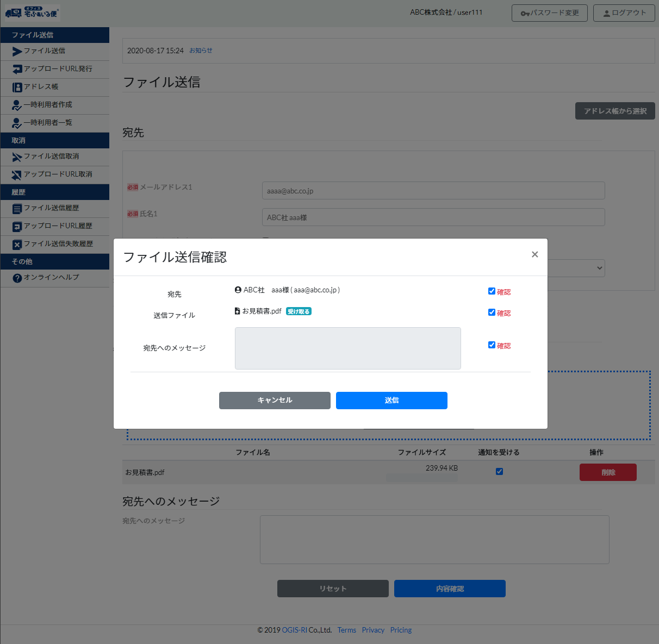The height and width of the screenshot is (644, 659).
Task: Click the upload URL issue icon
Action: 17,70
